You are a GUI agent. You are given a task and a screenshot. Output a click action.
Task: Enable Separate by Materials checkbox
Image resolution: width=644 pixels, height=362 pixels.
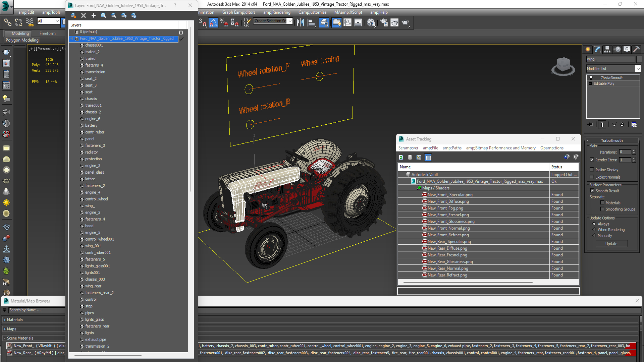(602, 203)
